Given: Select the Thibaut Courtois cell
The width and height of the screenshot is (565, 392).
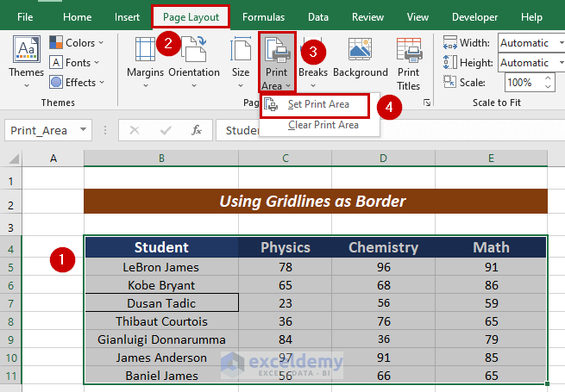Looking at the screenshot, I should click(161, 321).
